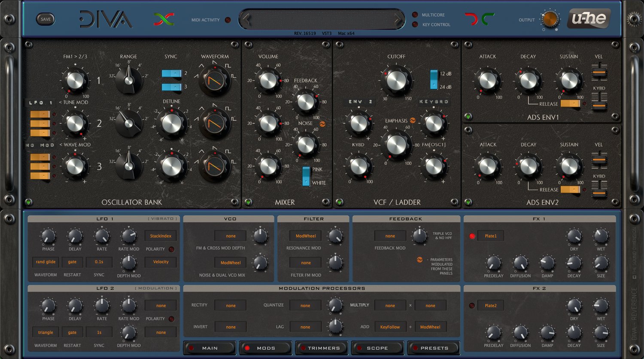
Task: Open the KeyFollow ADD source dropdown
Action: (x=390, y=327)
